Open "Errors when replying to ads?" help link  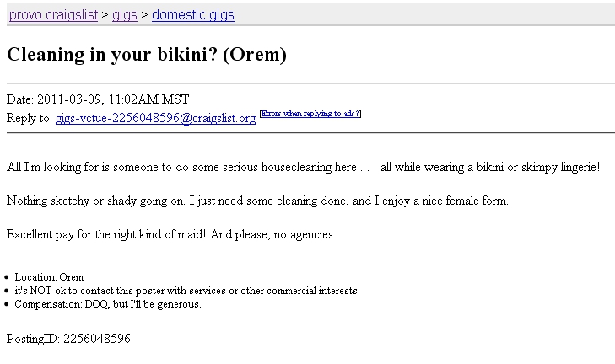(310, 114)
